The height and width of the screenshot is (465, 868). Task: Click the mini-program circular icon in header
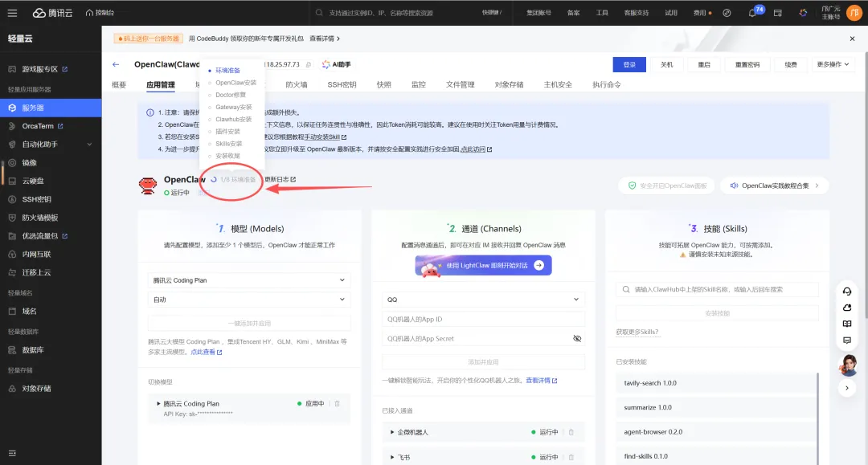[727, 13]
